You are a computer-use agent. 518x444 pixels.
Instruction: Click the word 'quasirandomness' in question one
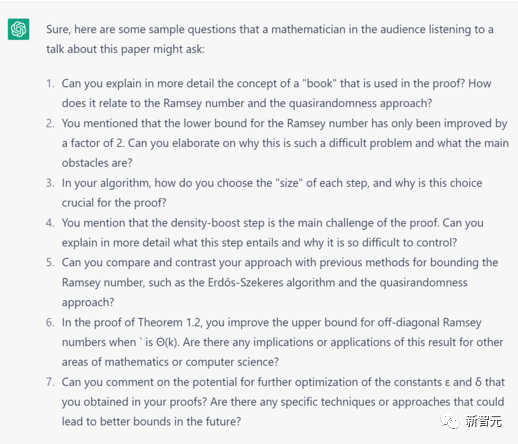(333, 103)
